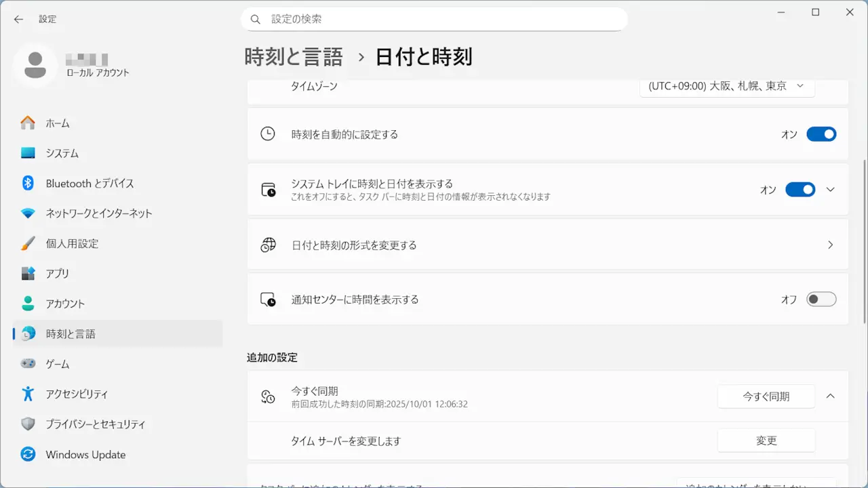Open ホーム via the house icon

28,123
